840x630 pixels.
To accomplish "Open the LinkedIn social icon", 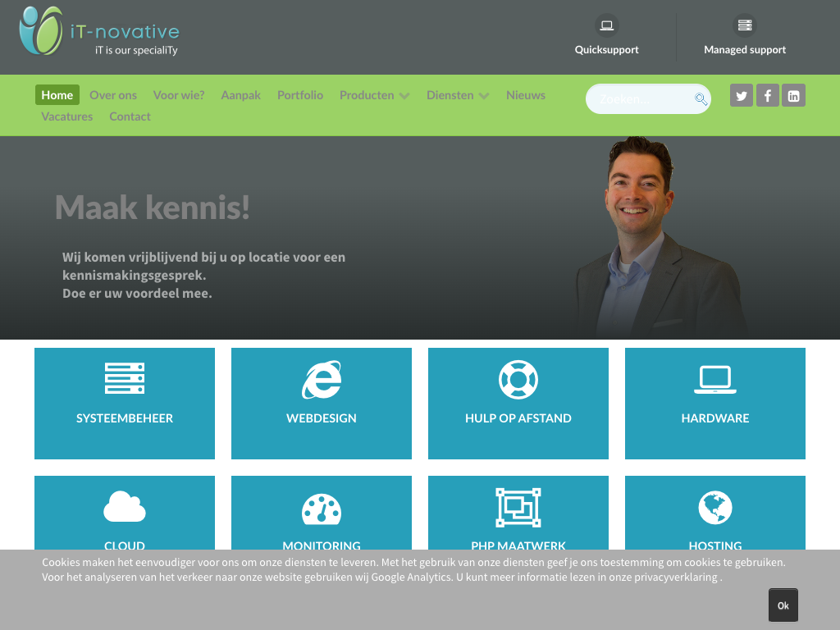I will pos(793,95).
